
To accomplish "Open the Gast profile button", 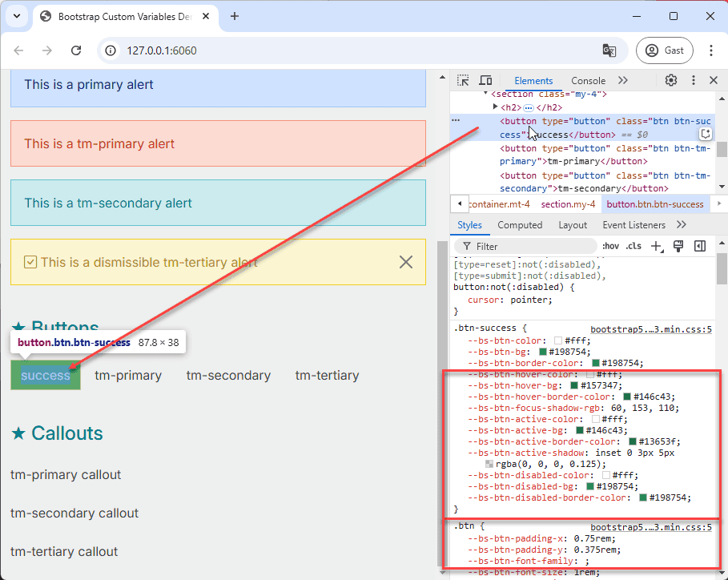I will [665, 50].
